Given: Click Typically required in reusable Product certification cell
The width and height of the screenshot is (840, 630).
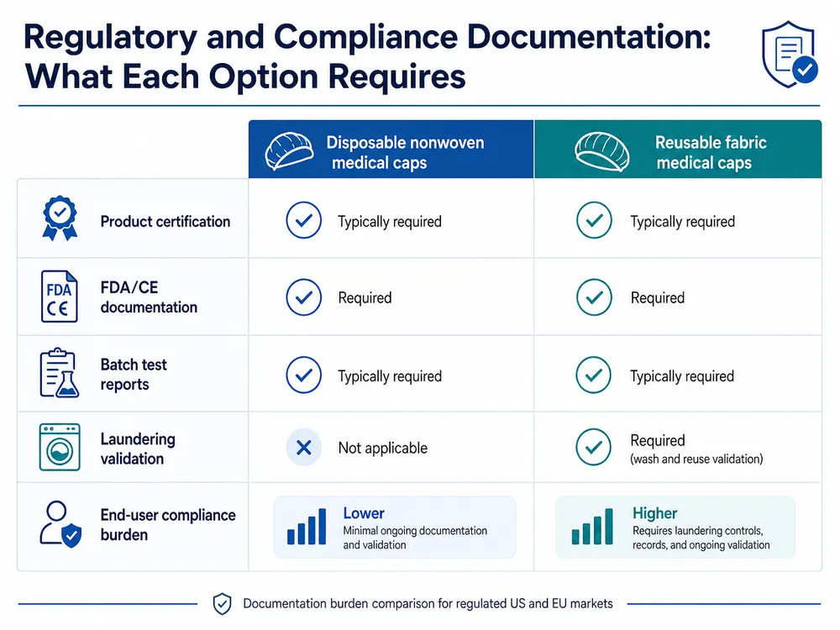Looking at the screenshot, I should pyautogui.click(x=682, y=222).
